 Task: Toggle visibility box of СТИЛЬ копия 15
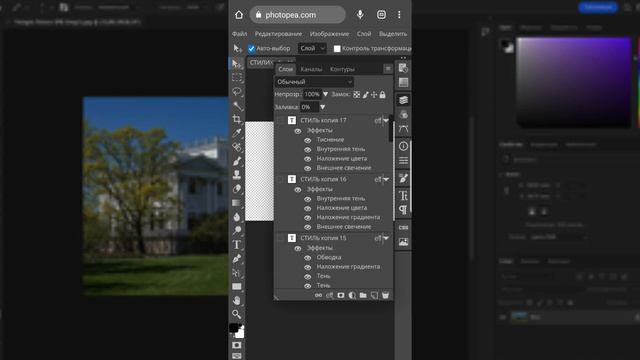click(x=280, y=238)
